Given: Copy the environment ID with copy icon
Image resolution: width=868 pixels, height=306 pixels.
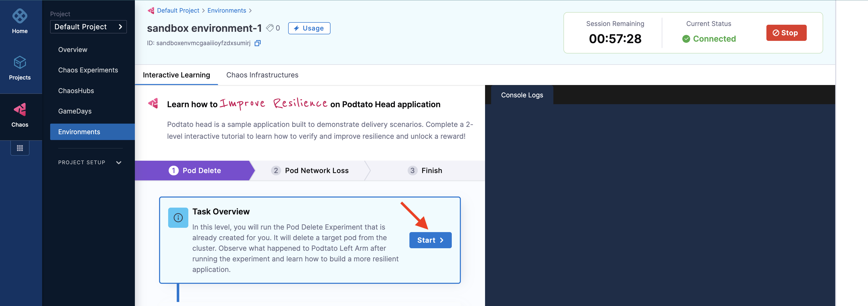Looking at the screenshot, I should click(257, 43).
